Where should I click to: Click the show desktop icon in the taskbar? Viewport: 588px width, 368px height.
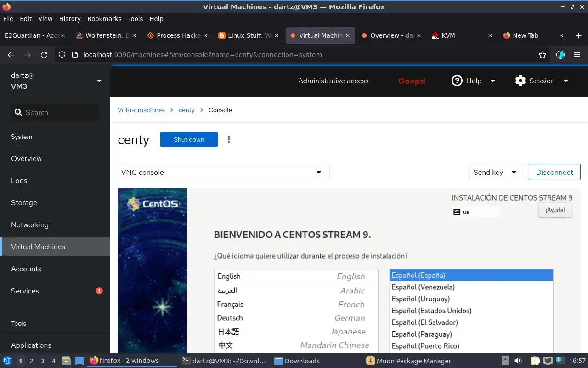point(79,361)
